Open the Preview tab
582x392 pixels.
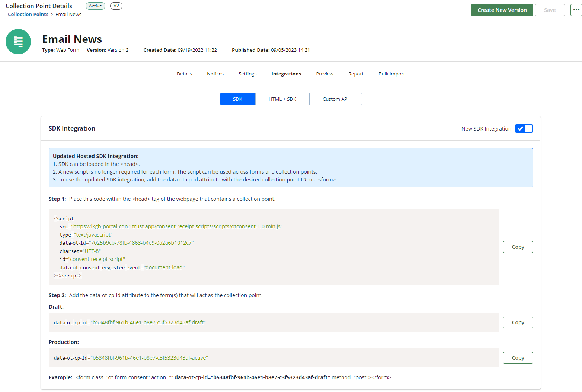coord(324,74)
